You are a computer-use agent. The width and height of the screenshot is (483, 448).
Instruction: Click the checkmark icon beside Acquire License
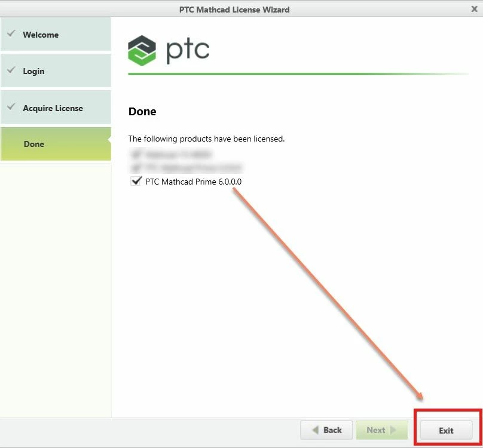pyautogui.click(x=11, y=106)
